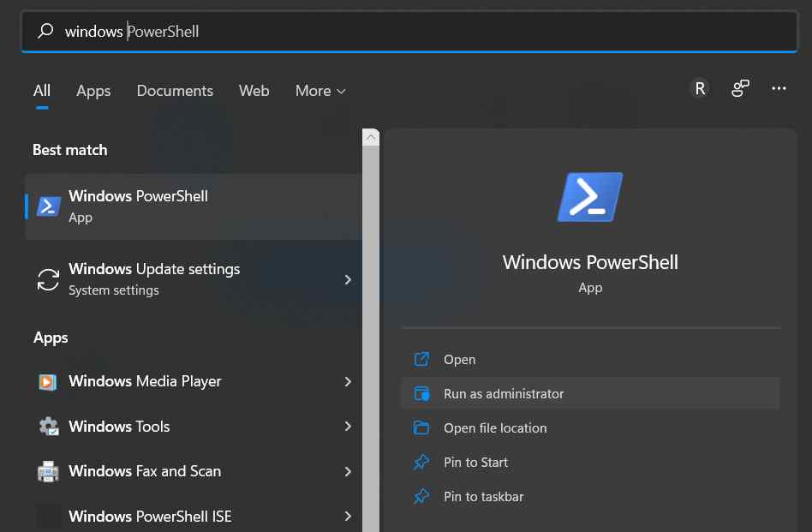Screen dimensions: 812x532
Task: Click the Pin to Start pin icon
Action: pos(421,462)
